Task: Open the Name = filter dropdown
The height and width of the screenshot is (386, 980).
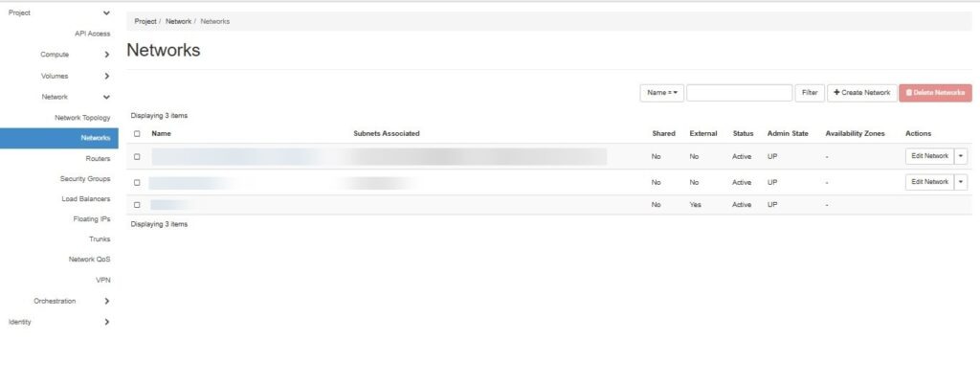Action: 662,93
